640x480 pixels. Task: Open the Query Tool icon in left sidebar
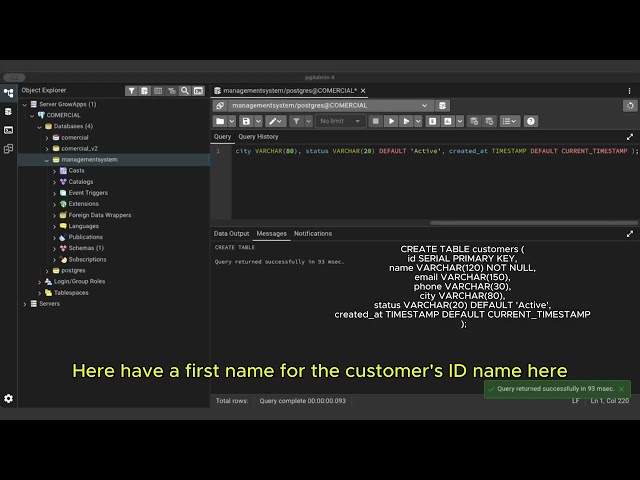pyautogui.click(x=9, y=111)
